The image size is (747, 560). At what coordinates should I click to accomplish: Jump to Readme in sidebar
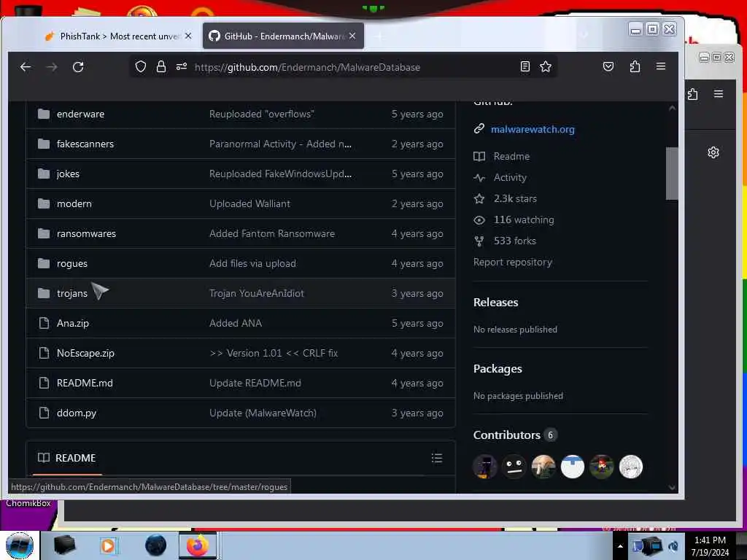511,156
